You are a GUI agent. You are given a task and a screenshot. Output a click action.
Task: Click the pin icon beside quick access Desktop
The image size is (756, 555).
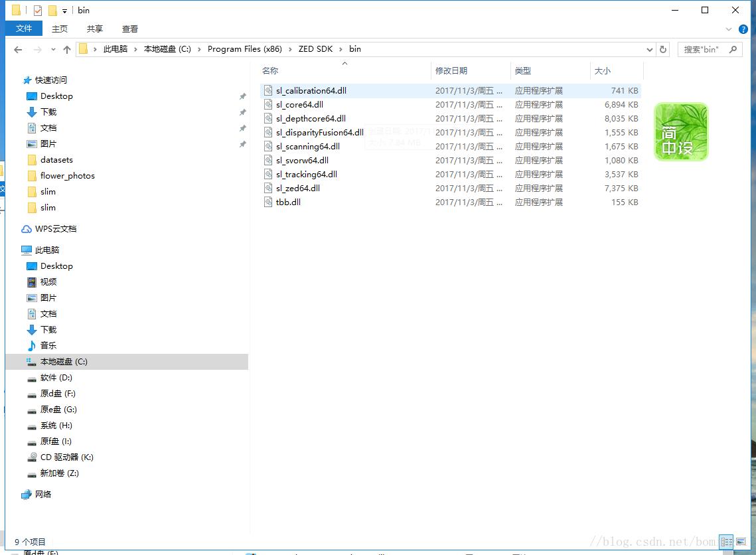(242, 96)
